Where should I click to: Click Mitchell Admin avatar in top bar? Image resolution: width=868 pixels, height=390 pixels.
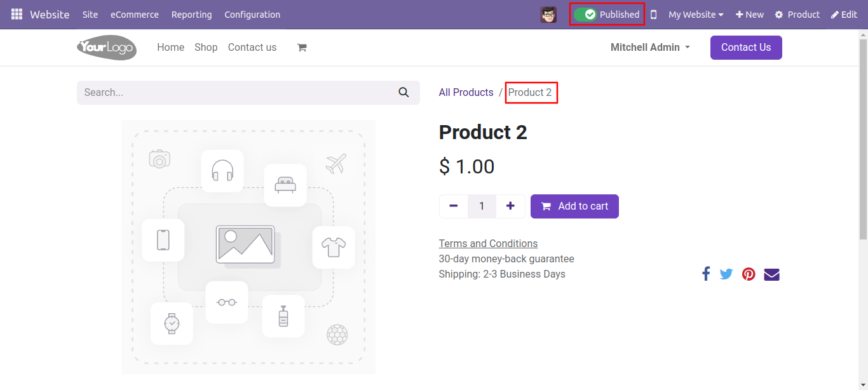tap(548, 15)
